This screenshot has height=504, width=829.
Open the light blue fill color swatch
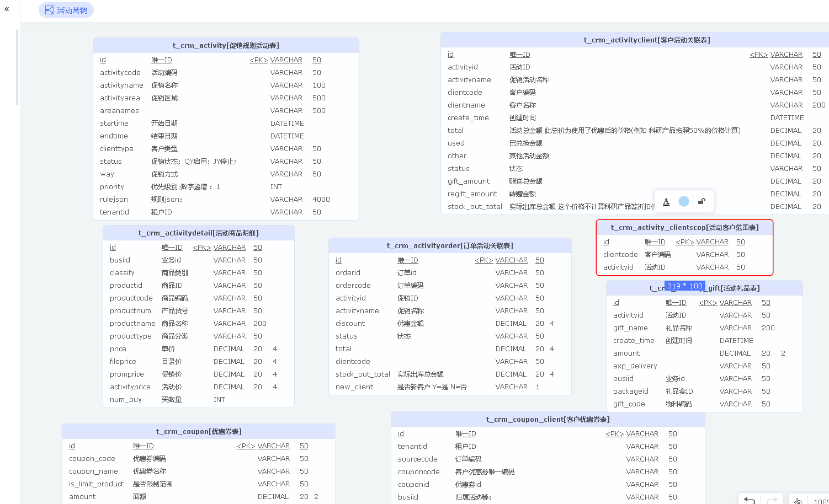point(684,201)
